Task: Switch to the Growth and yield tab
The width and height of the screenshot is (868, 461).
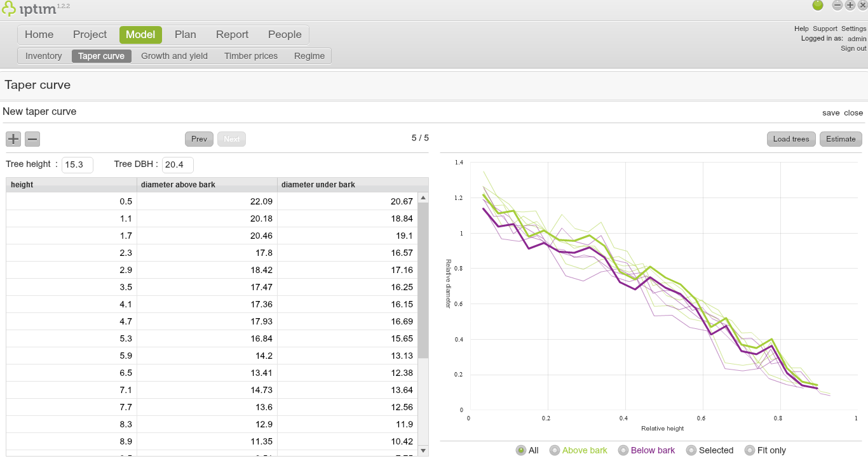Action: point(174,56)
